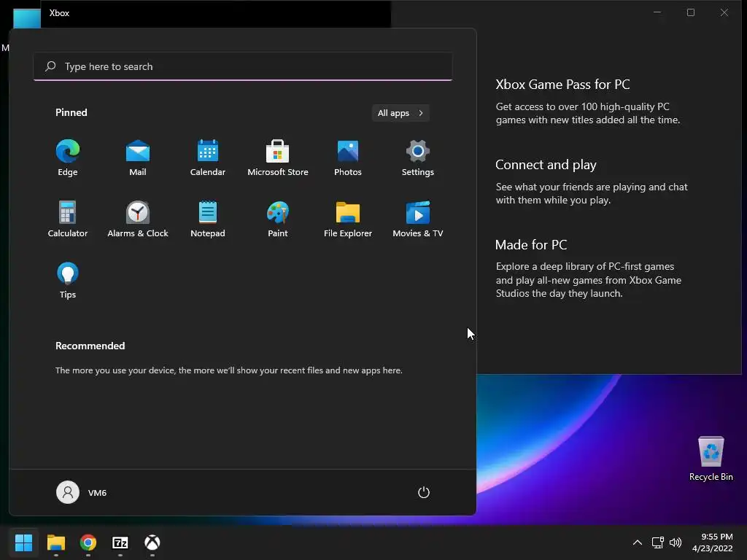Viewport: 747px width, 560px height.
Task: Open Notepad from pinned apps
Action: 208,219
